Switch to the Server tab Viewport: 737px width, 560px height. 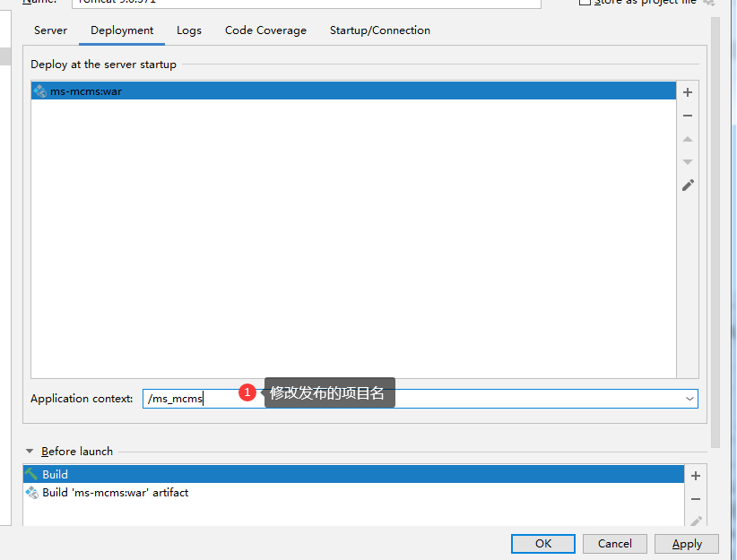tap(50, 30)
